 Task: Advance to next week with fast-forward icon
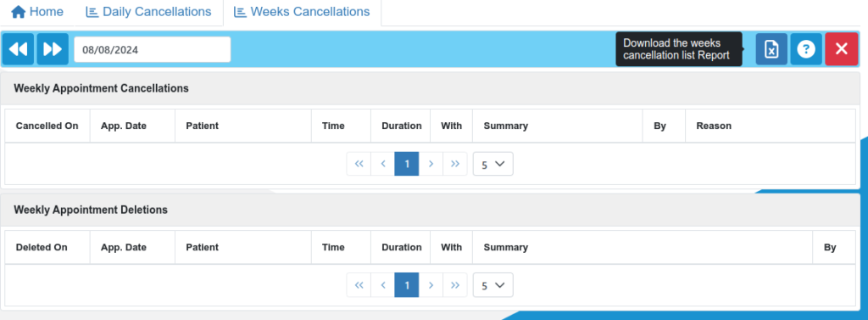coord(53,49)
